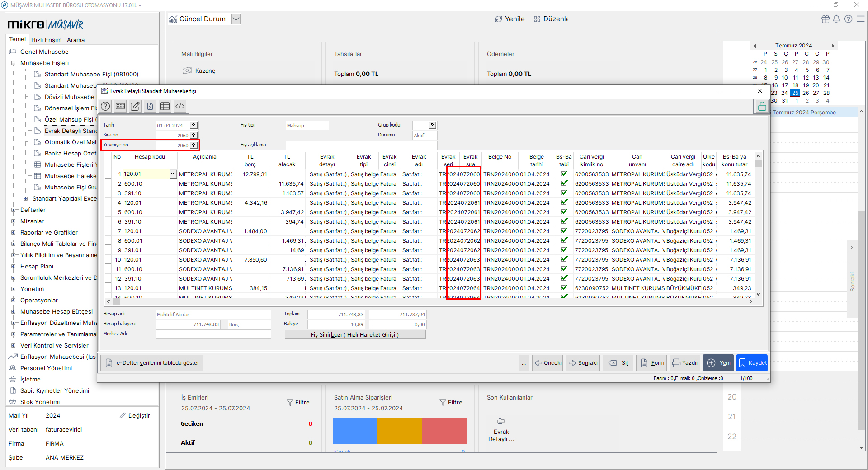
Task: Click the code brackets toolbar icon
Action: [180, 106]
